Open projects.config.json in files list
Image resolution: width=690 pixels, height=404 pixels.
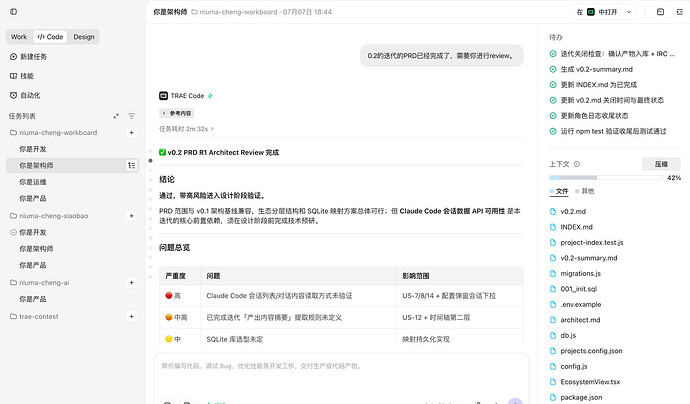[x=591, y=351]
